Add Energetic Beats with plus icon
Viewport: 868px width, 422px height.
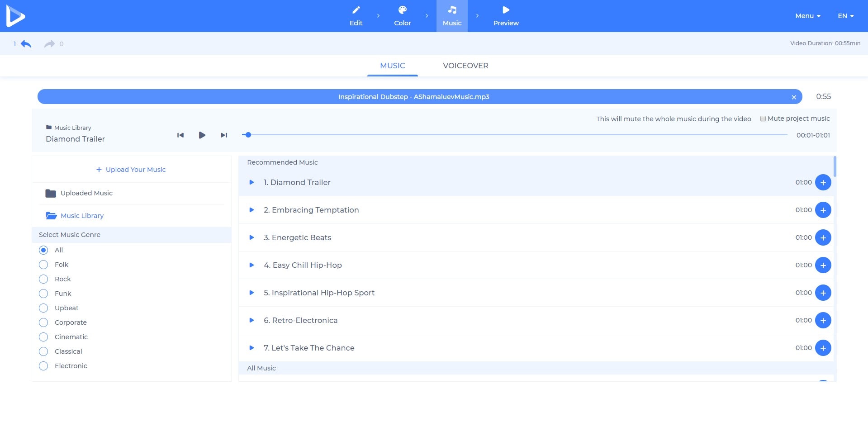click(823, 237)
